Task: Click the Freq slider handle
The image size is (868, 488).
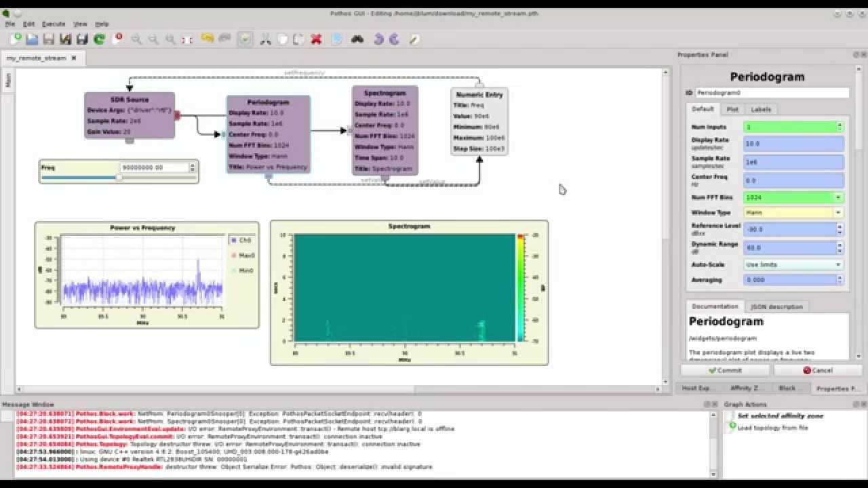Action: pyautogui.click(x=119, y=178)
